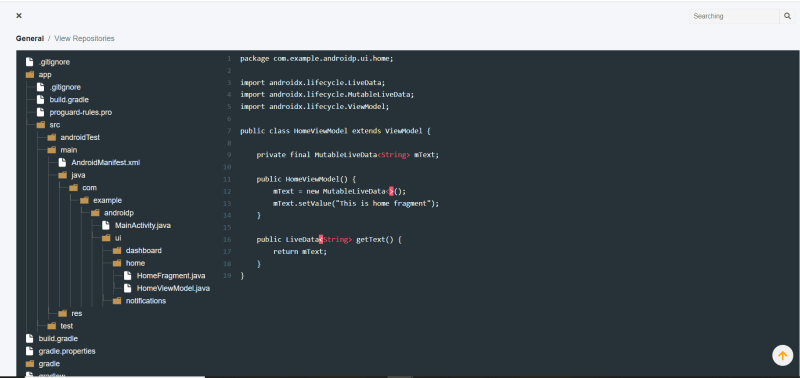Click the scroll-to-top arrow button
This screenshot has width=800, height=378.
[782, 355]
